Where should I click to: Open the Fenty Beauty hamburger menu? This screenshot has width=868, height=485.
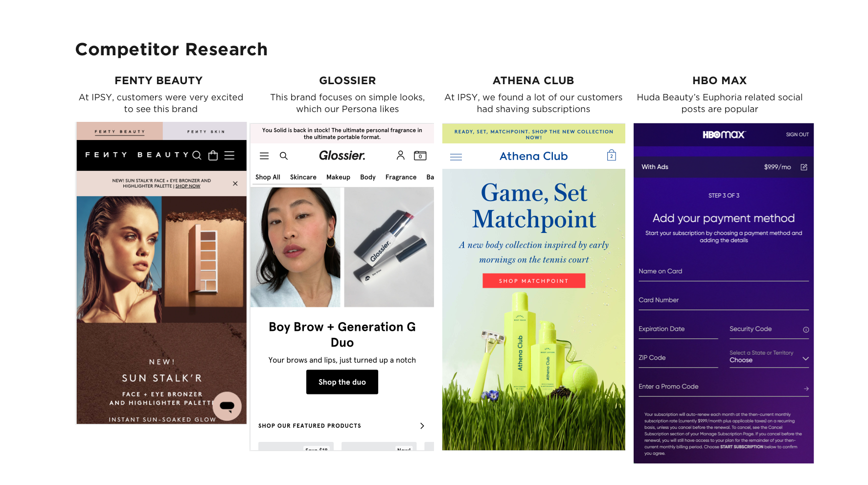coord(229,155)
